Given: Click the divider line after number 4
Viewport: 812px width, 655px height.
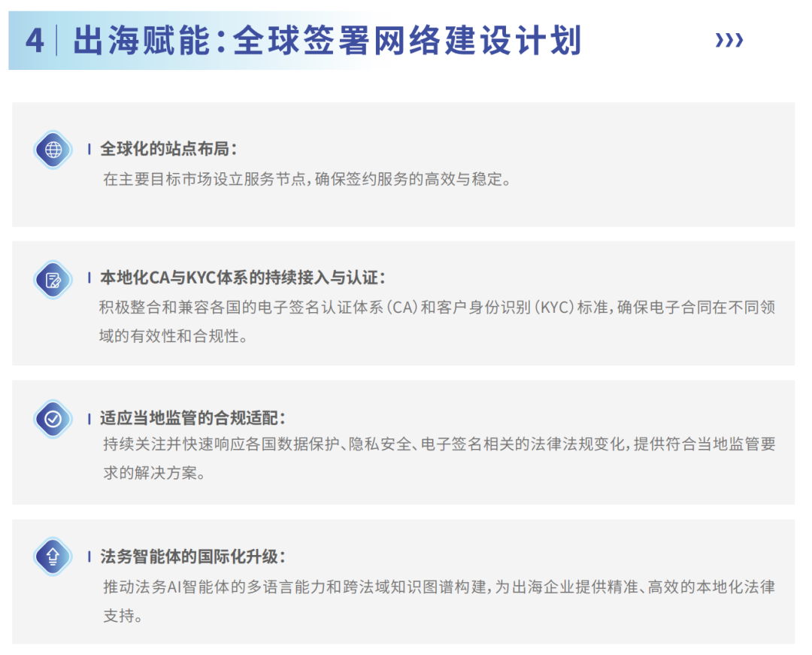Looking at the screenshot, I should pos(57,41).
